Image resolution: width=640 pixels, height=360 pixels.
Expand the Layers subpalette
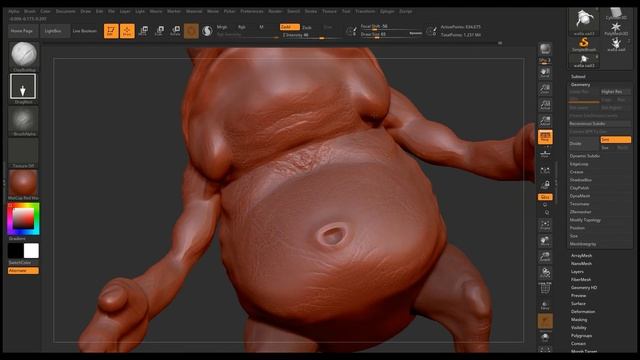(x=577, y=271)
